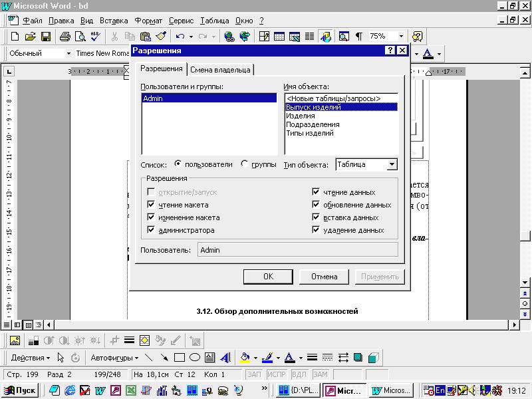Insert a table from the toolbar
Viewport: 532px width, 399px height.
279,37
